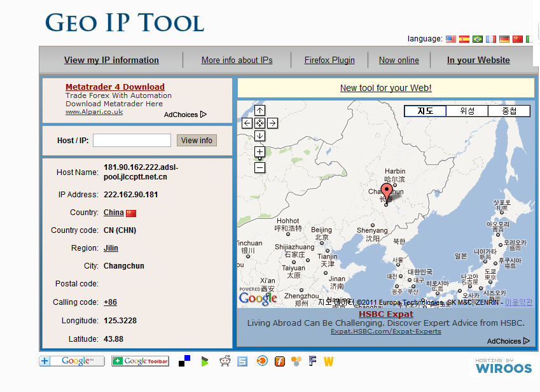The image size is (540, 392).
Task: Enable the 중첩 hybrid map view
Action: coord(509,111)
